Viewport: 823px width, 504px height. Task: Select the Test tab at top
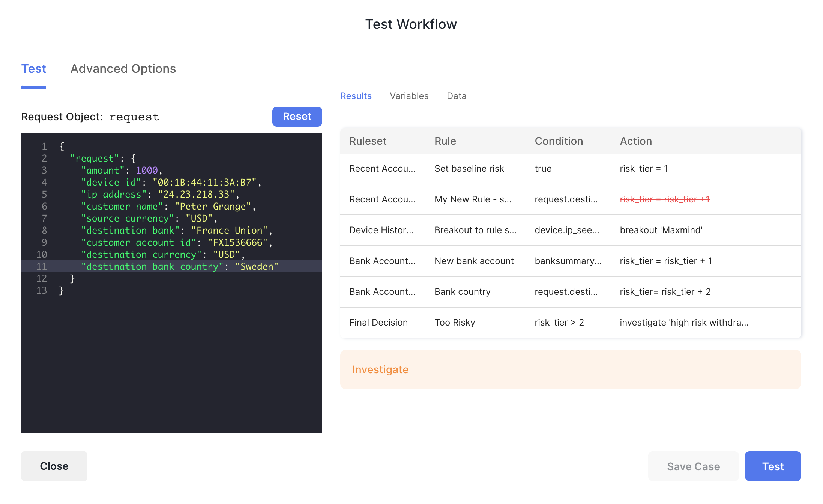tap(33, 69)
